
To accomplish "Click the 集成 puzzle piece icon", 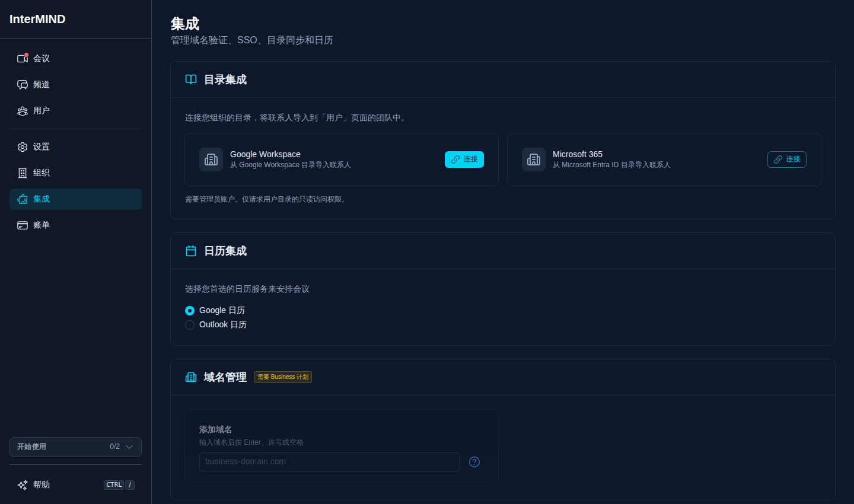I will pos(23,199).
